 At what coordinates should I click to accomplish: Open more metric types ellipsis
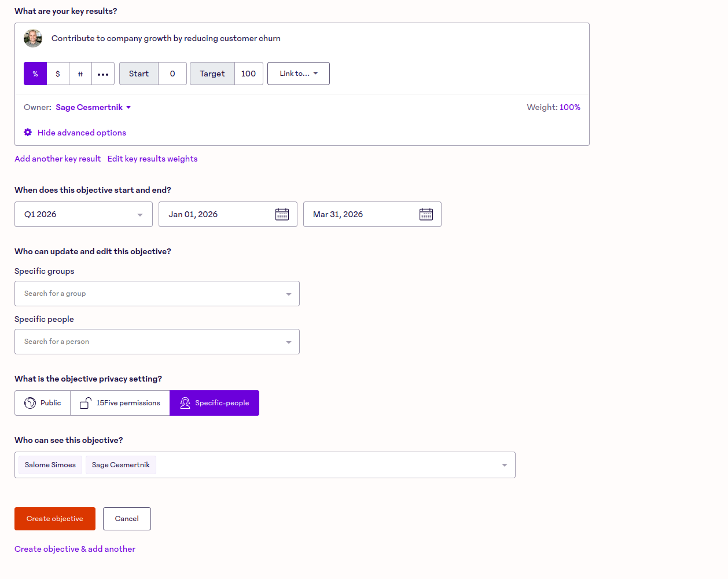(x=103, y=74)
